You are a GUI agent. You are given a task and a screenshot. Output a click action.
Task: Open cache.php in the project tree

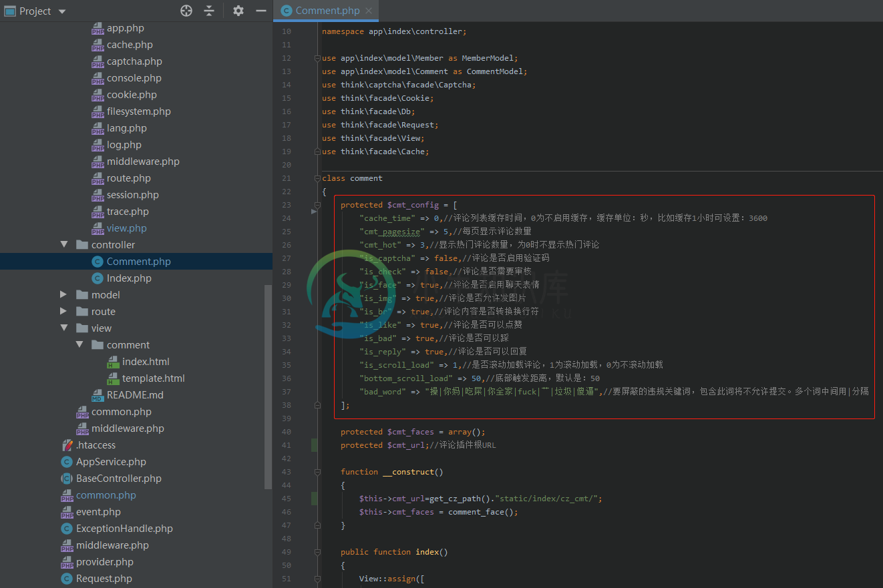click(130, 45)
